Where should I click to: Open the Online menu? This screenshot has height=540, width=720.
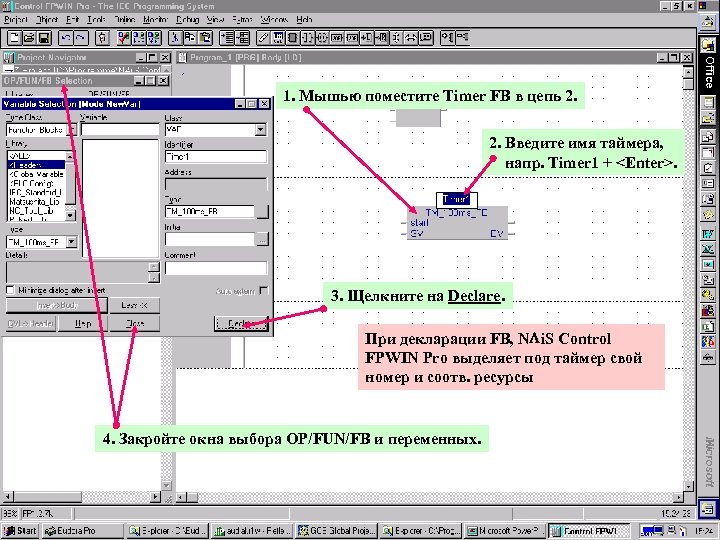point(124,19)
